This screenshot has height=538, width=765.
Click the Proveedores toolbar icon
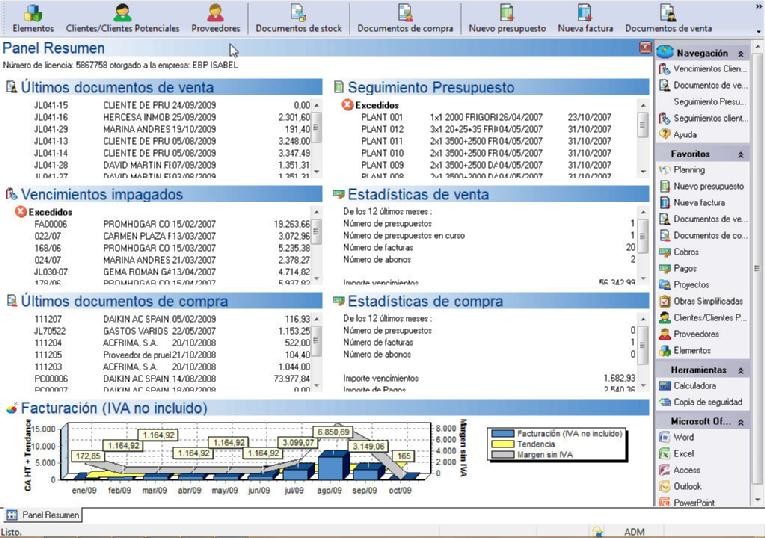pyautogui.click(x=214, y=18)
